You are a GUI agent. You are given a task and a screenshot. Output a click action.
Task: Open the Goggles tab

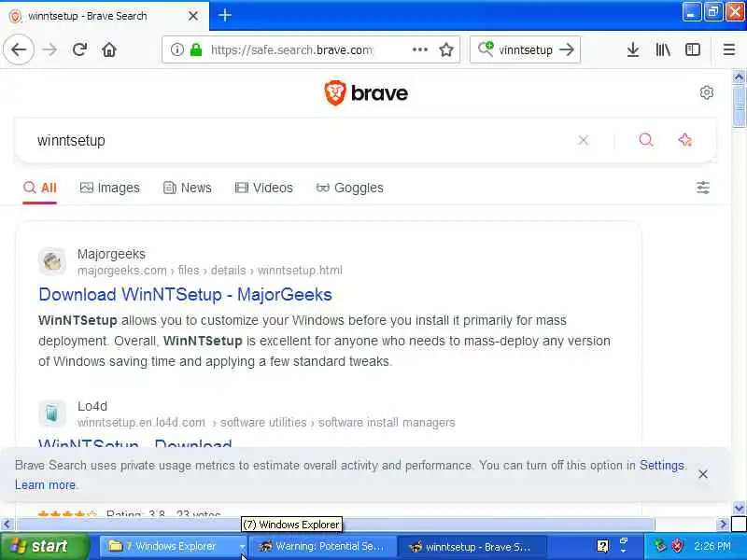click(x=349, y=188)
